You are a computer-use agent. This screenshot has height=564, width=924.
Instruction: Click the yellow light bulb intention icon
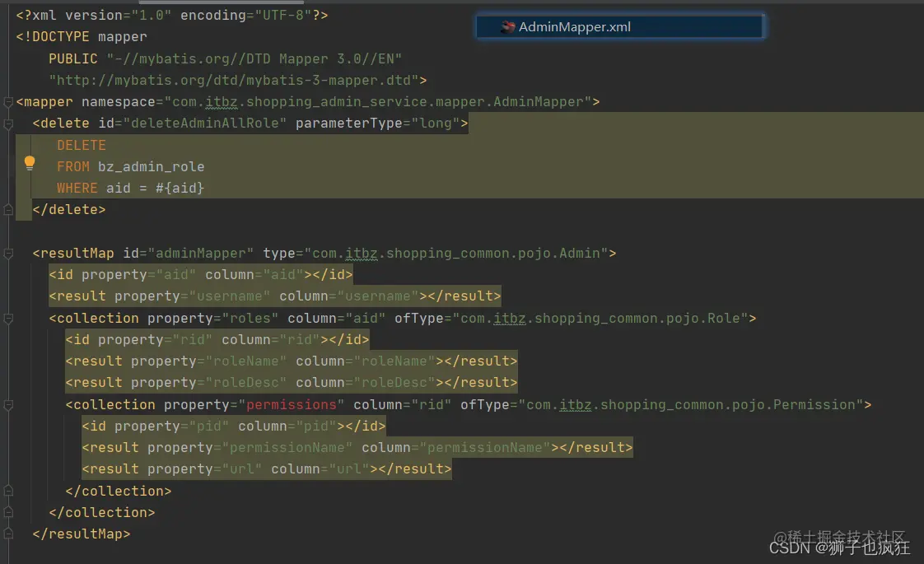click(30, 163)
